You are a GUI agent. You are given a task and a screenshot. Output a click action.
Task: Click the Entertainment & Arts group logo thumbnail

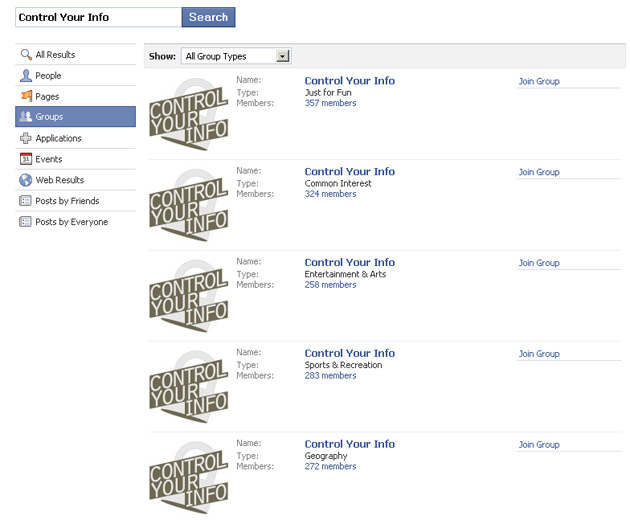point(189,296)
